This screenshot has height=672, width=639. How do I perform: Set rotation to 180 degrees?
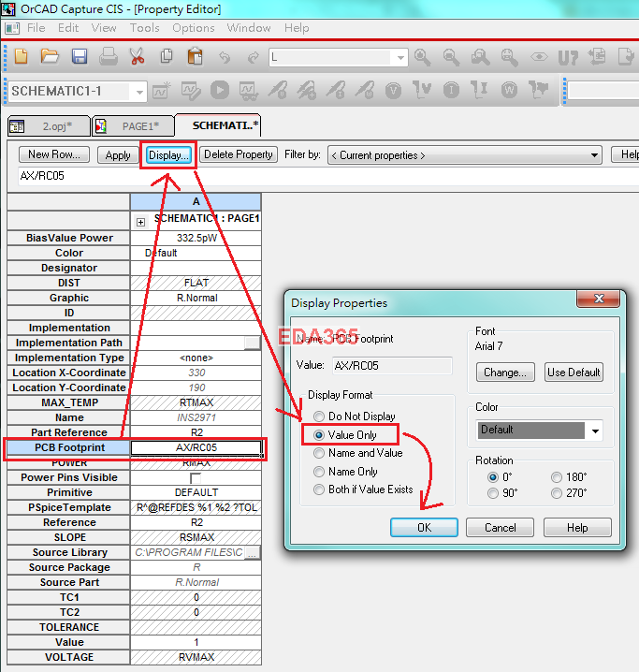coord(557,477)
